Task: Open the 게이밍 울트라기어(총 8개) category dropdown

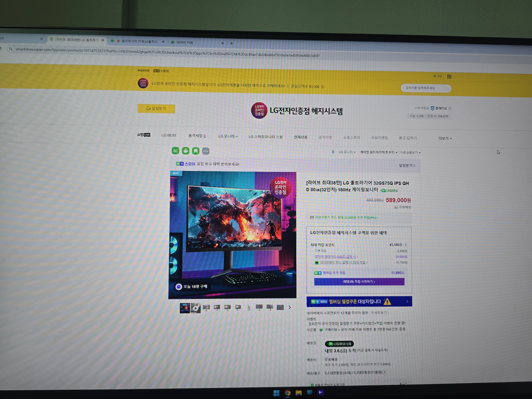Action: (379, 152)
